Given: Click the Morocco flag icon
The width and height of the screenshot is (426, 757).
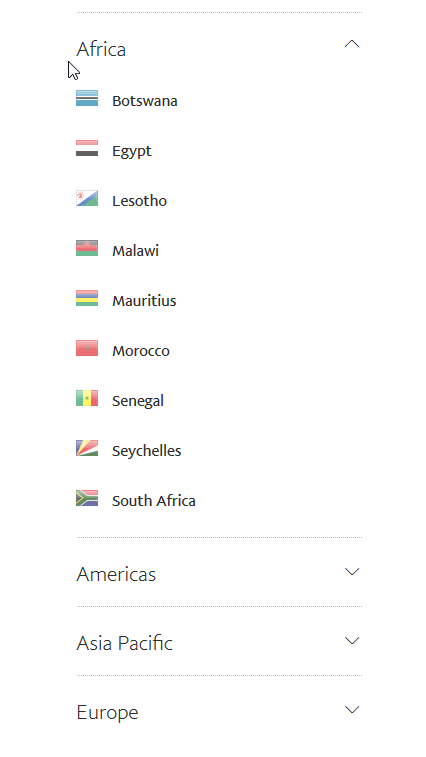Looking at the screenshot, I should point(87,348).
